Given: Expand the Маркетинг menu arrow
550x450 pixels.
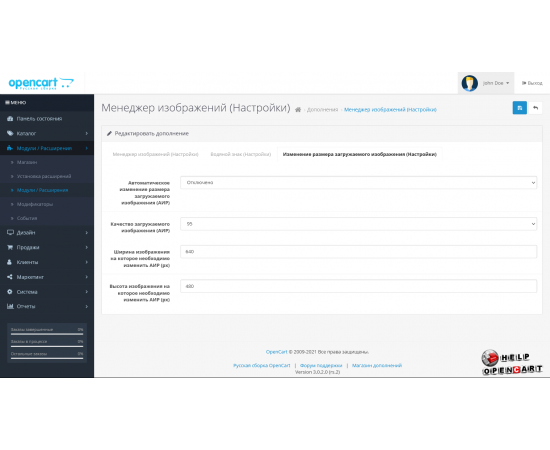Looking at the screenshot, I should (86, 277).
